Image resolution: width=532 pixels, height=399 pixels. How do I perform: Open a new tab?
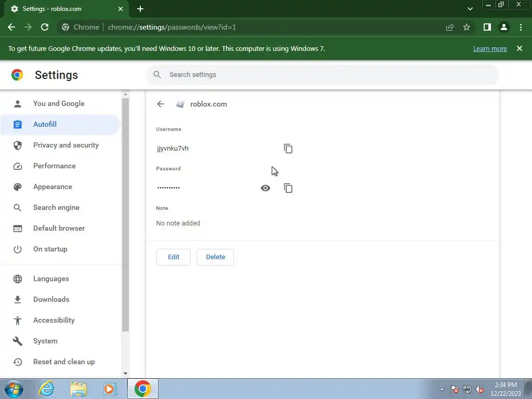[140, 9]
